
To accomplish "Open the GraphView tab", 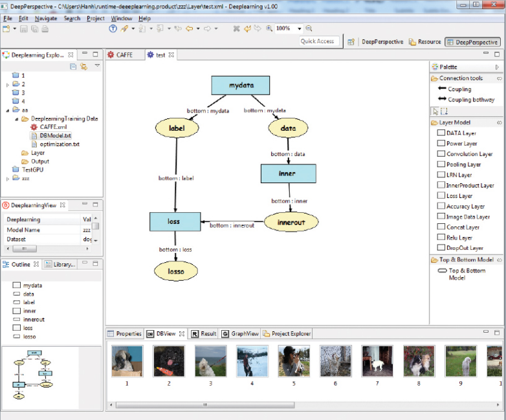I will tap(240, 334).
